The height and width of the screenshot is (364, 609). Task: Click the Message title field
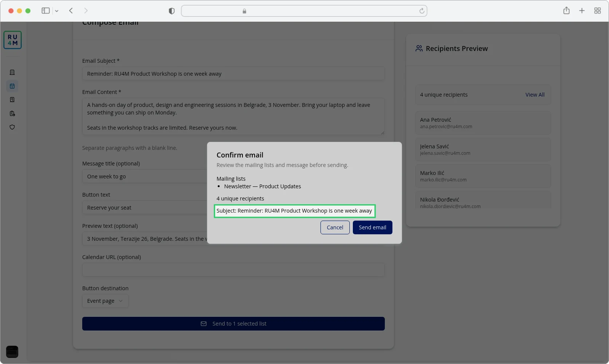click(145, 176)
